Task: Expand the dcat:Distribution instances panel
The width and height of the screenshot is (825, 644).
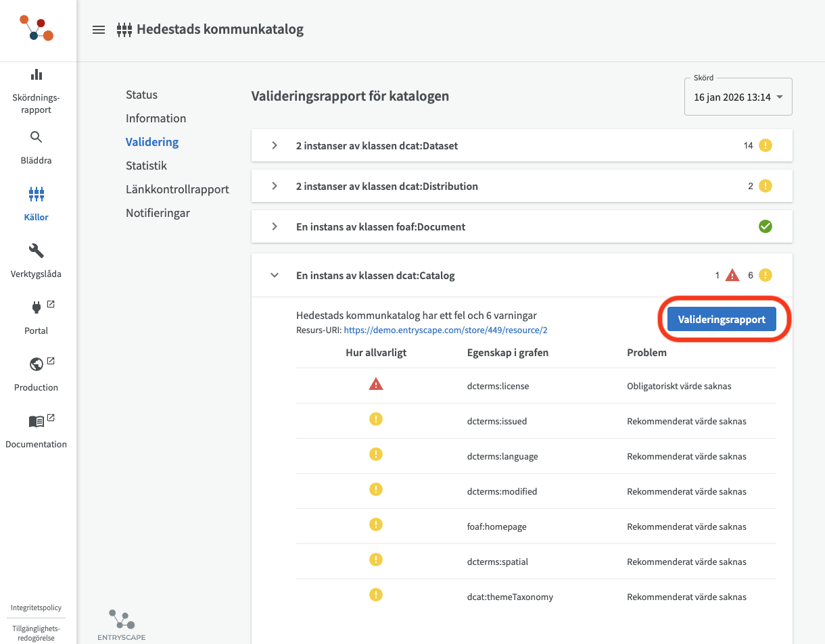Action: click(275, 186)
